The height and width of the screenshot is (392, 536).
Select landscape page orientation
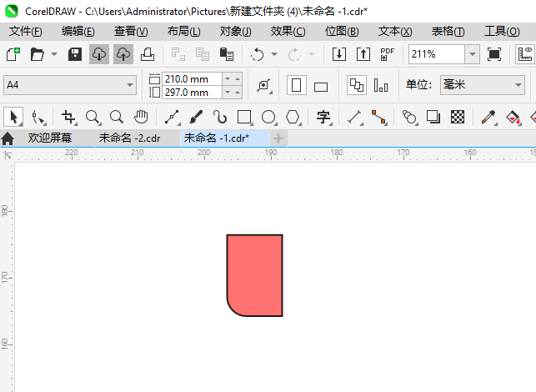point(321,87)
